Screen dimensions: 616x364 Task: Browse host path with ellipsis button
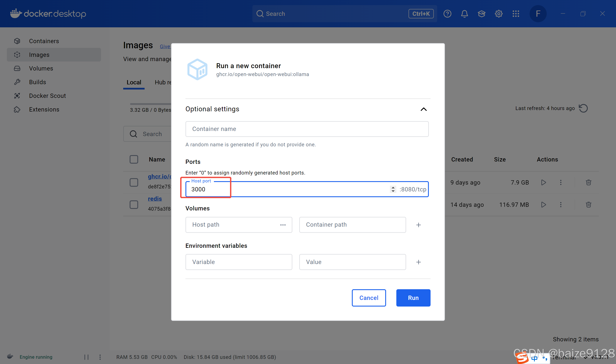[x=283, y=225]
